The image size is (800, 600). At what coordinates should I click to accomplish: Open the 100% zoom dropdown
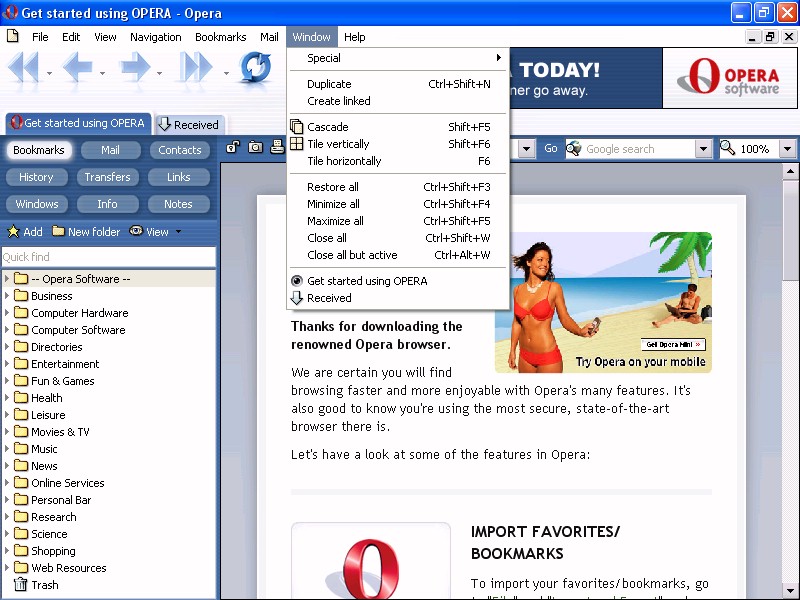[787, 149]
